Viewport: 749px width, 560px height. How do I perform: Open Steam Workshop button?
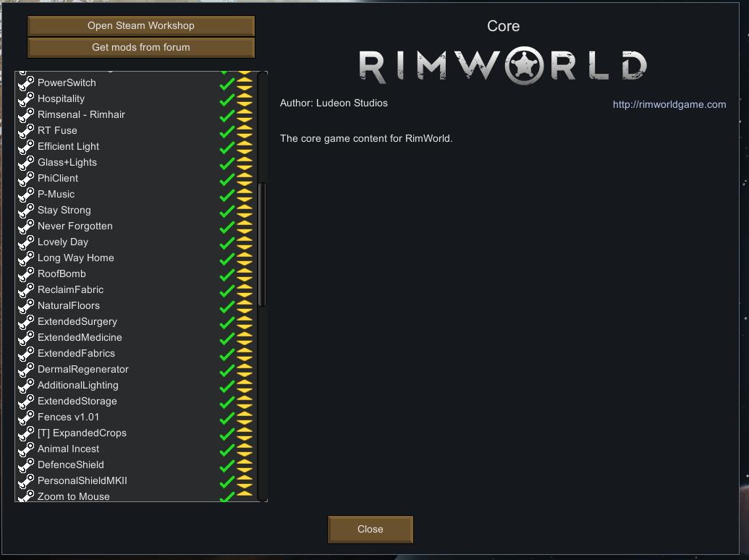tap(141, 26)
